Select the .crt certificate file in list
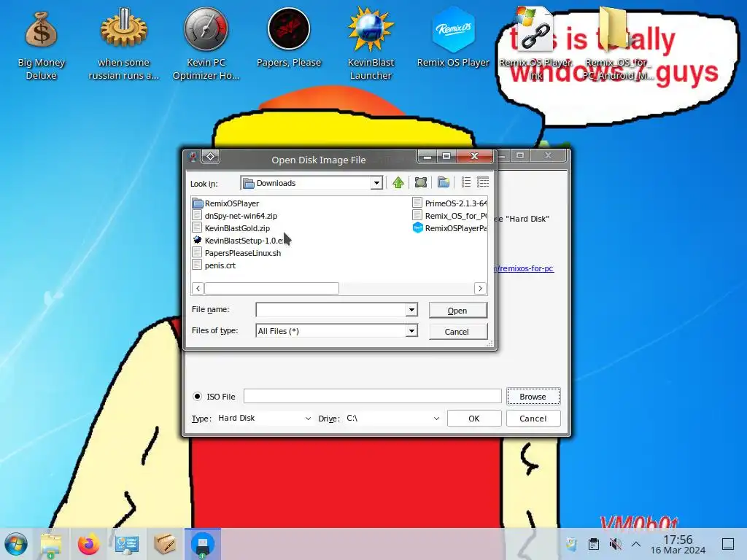747x560 pixels. pyautogui.click(x=214, y=265)
